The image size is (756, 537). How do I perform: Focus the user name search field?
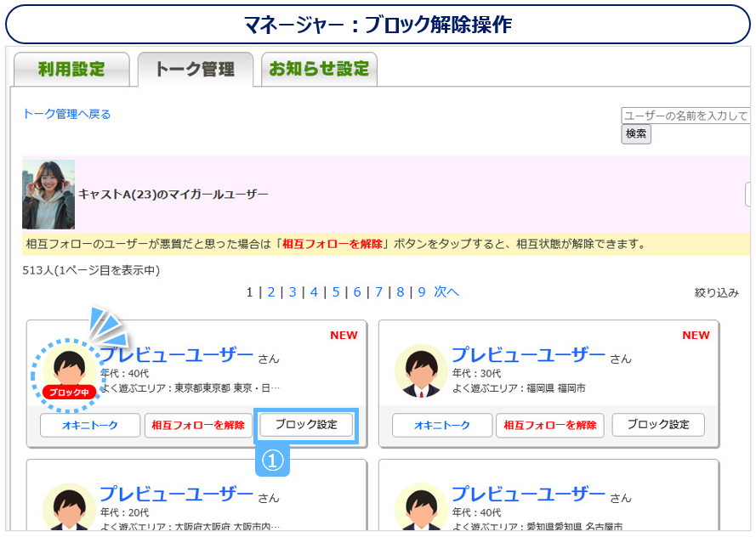coord(685,116)
